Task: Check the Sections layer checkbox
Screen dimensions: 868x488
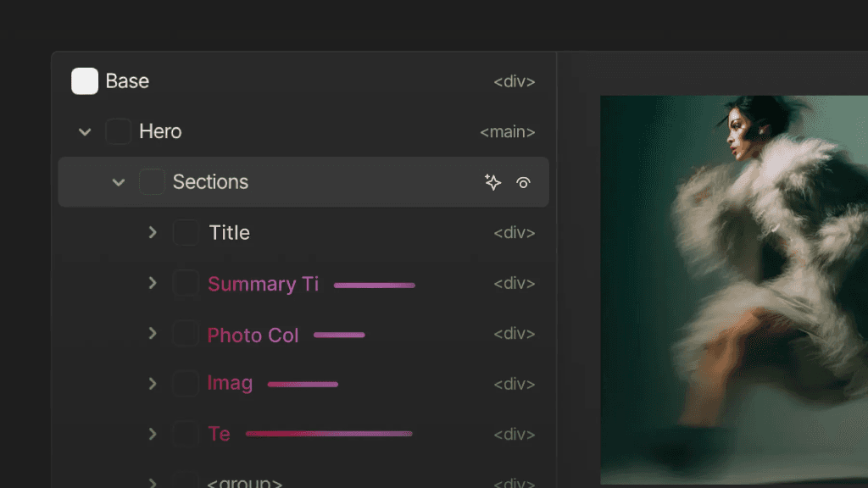Action: point(152,181)
